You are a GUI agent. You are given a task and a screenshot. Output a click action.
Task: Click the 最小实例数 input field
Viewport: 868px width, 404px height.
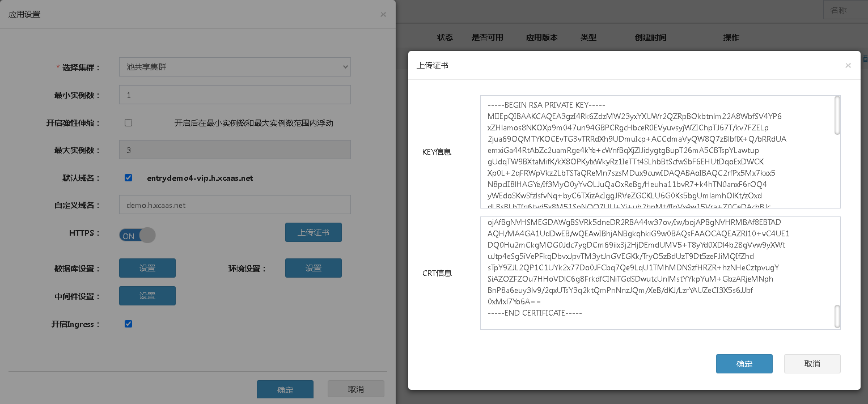point(235,95)
